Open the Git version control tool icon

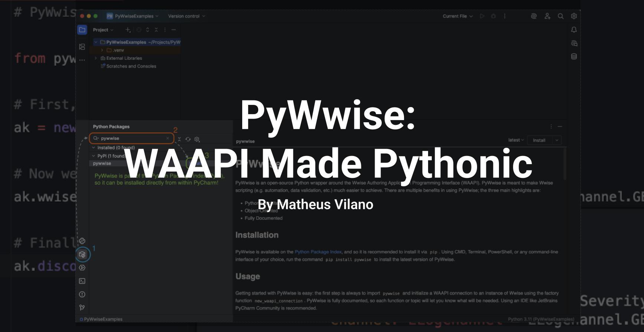pos(82,308)
